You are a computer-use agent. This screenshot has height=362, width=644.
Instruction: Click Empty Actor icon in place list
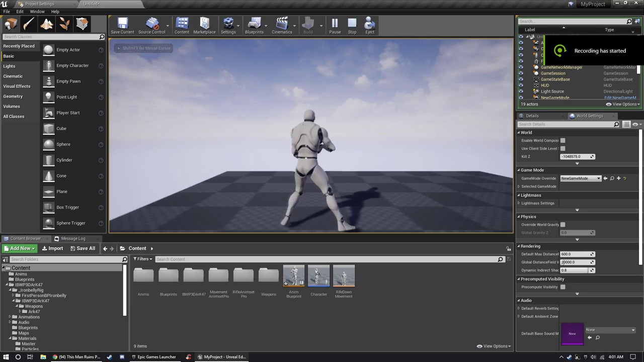(x=48, y=50)
